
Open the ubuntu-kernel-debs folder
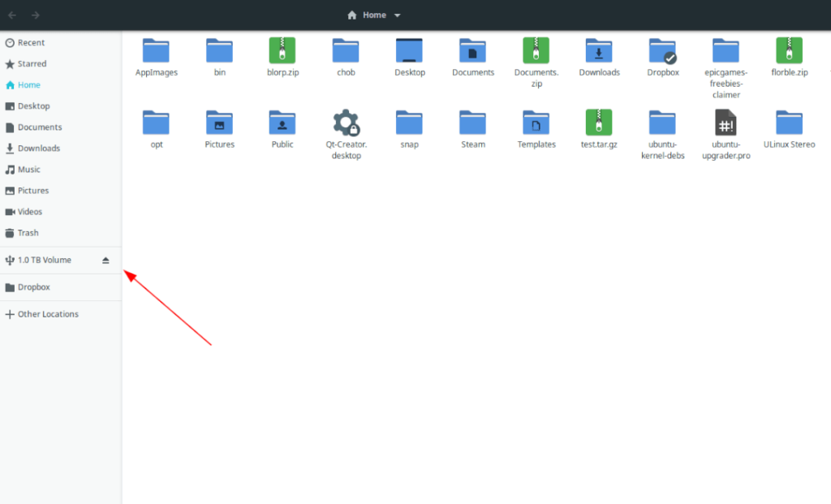[662, 123]
